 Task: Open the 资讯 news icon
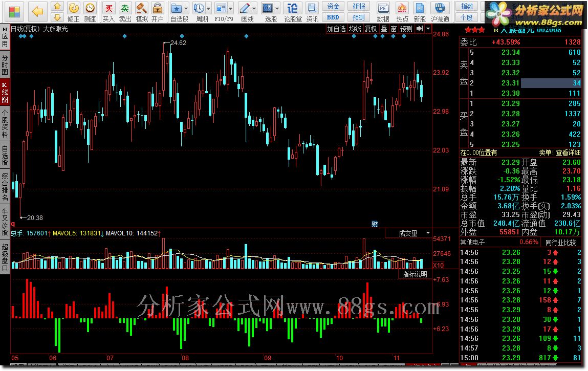click(x=312, y=12)
